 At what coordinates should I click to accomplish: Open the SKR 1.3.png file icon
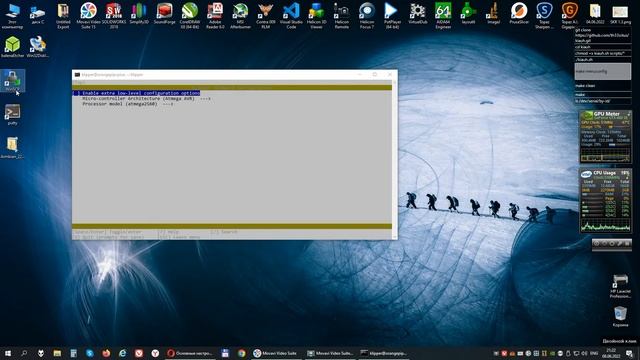[620, 14]
